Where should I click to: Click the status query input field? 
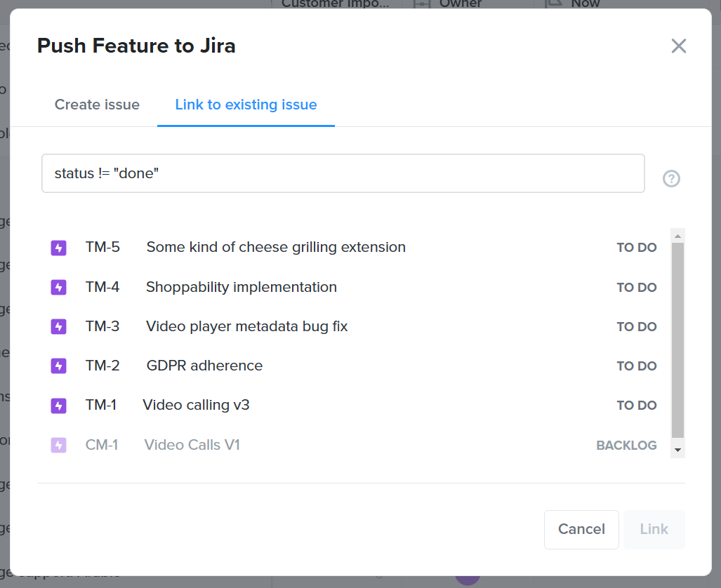click(343, 173)
